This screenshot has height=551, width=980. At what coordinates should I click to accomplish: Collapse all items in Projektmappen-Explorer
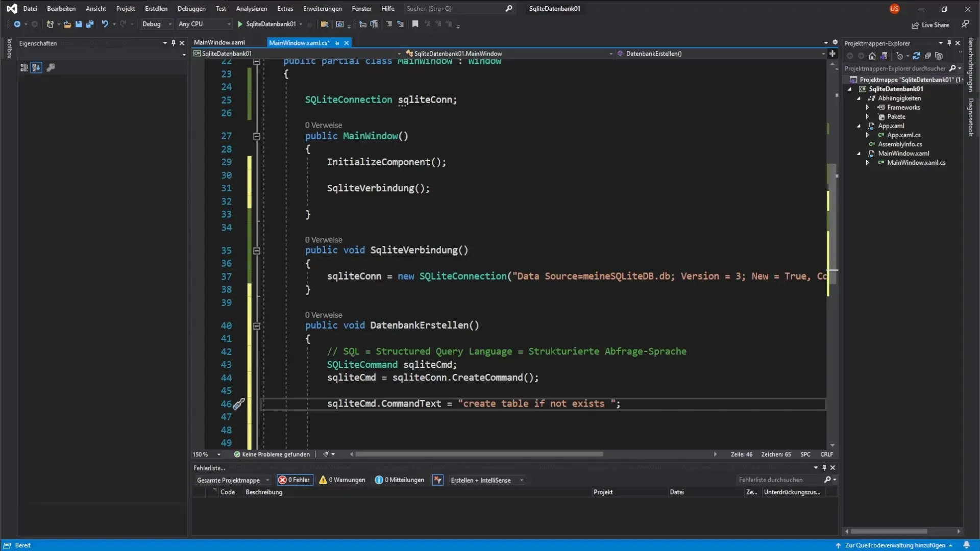click(927, 56)
